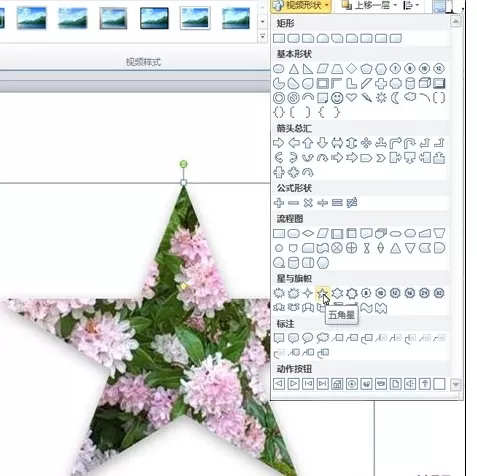This screenshot has height=476, width=477.
Task: Choose the fourth video style thumbnail with dark frame
Action: click(154, 18)
